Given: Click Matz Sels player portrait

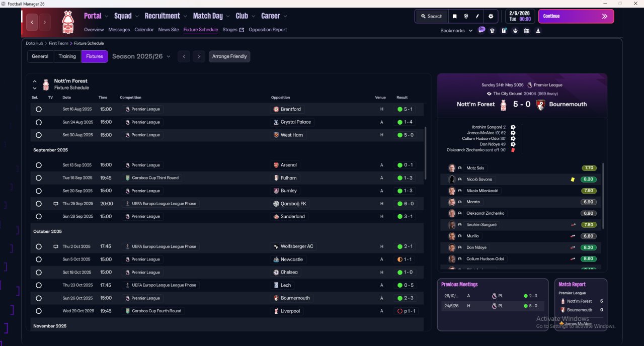Looking at the screenshot, I should tap(452, 168).
